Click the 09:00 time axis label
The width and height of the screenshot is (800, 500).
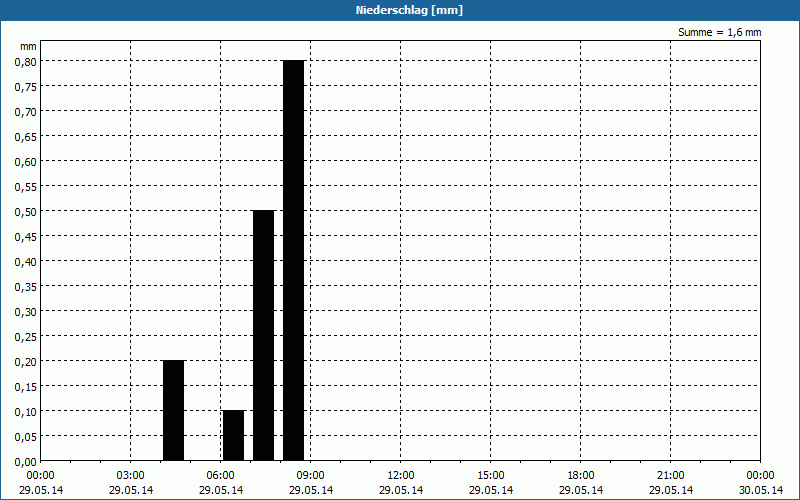(311, 476)
